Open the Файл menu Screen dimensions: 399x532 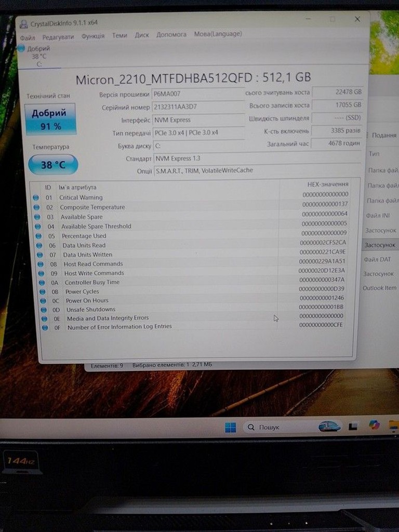[x=28, y=37]
